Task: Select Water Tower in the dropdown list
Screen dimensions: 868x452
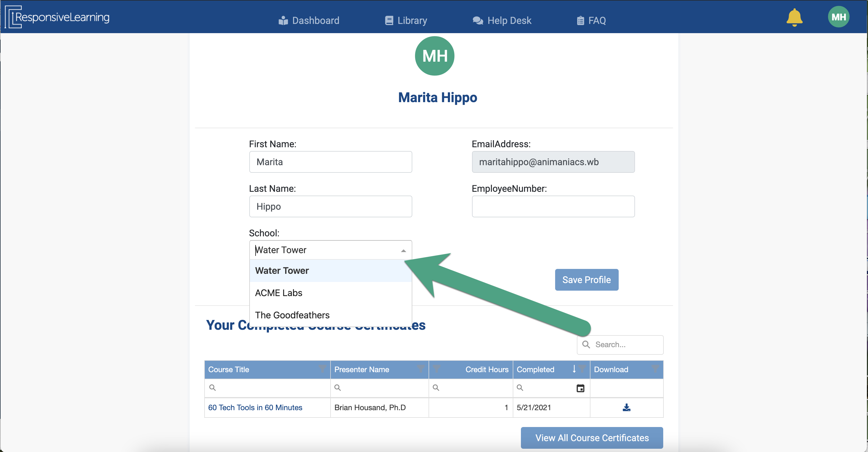Action: point(282,271)
